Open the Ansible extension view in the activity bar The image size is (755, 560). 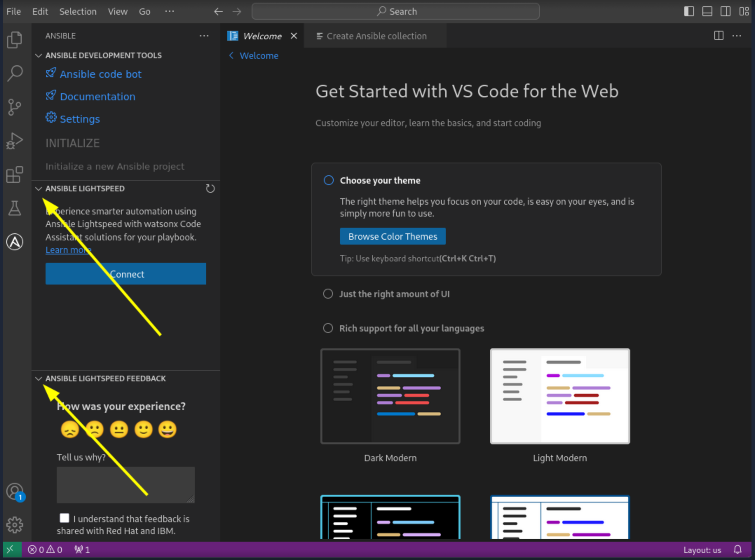tap(15, 242)
